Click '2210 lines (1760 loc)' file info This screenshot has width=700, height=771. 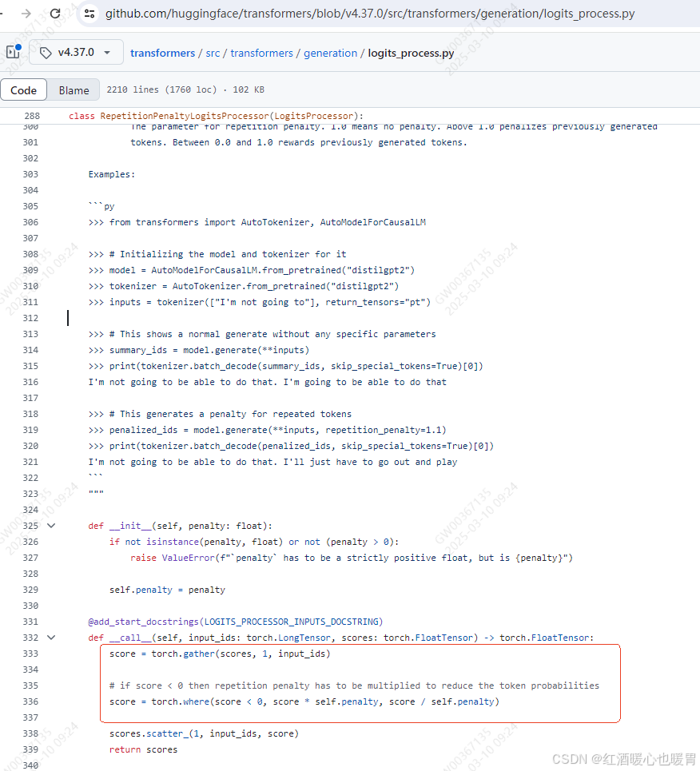point(162,89)
